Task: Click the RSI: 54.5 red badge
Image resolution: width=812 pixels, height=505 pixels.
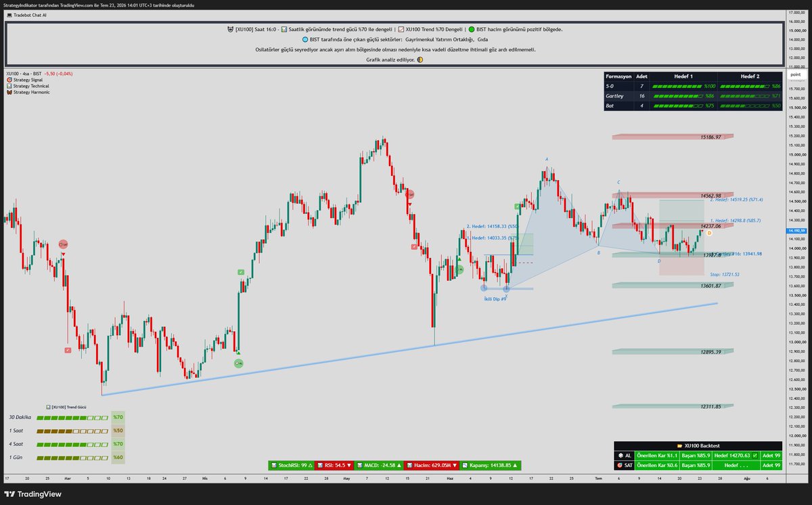Action: pos(334,465)
